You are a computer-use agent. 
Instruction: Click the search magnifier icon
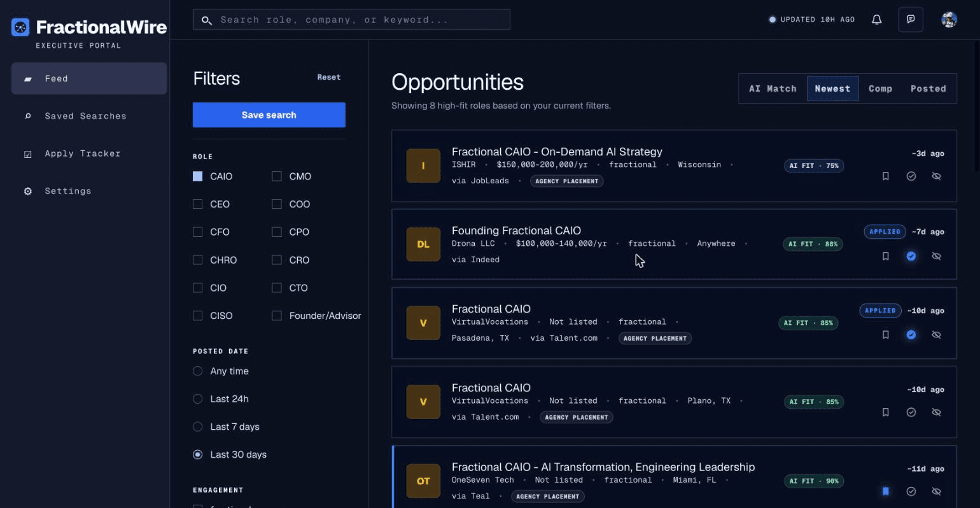click(x=206, y=20)
